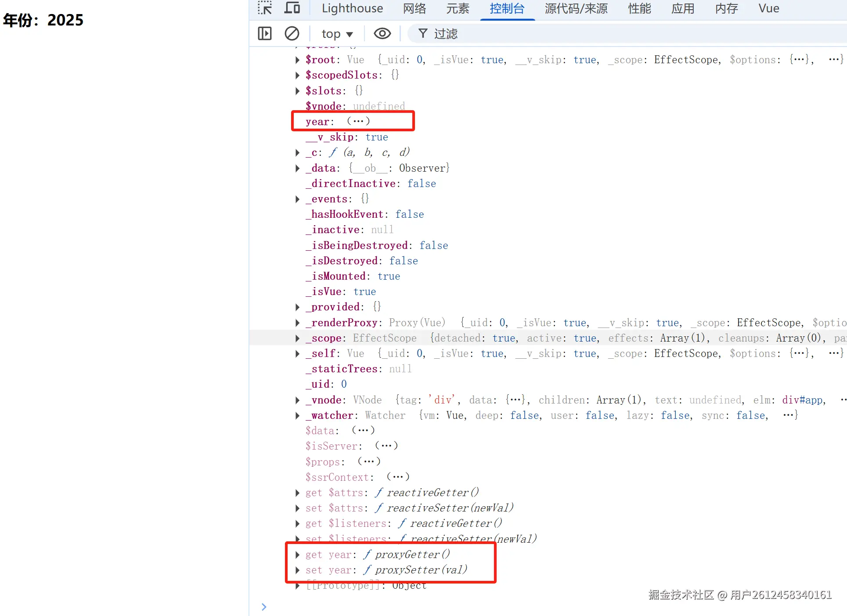Toggle the device toolbar icon

click(292, 8)
